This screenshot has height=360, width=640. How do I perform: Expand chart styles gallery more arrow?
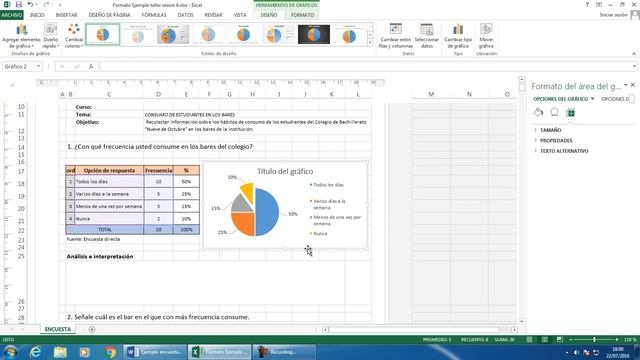tap(370, 42)
